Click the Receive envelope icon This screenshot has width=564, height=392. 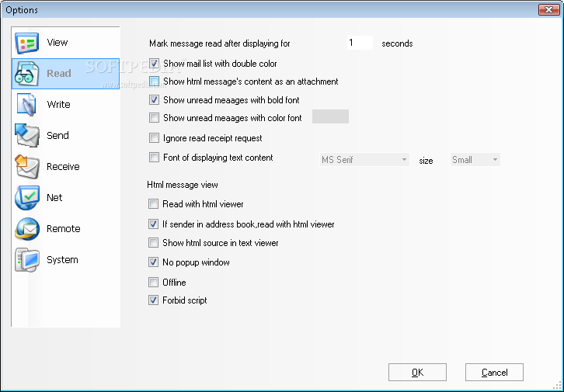[26, 167]
